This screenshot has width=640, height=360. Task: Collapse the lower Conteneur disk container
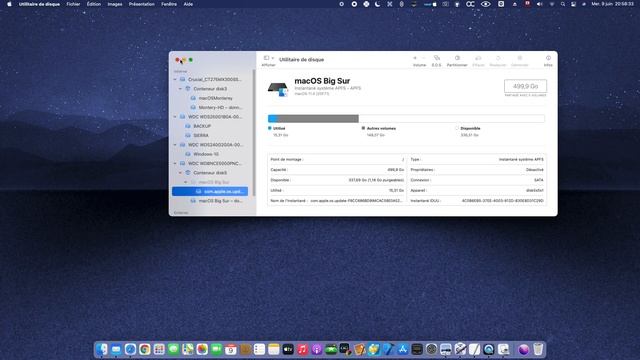[180, 173]
